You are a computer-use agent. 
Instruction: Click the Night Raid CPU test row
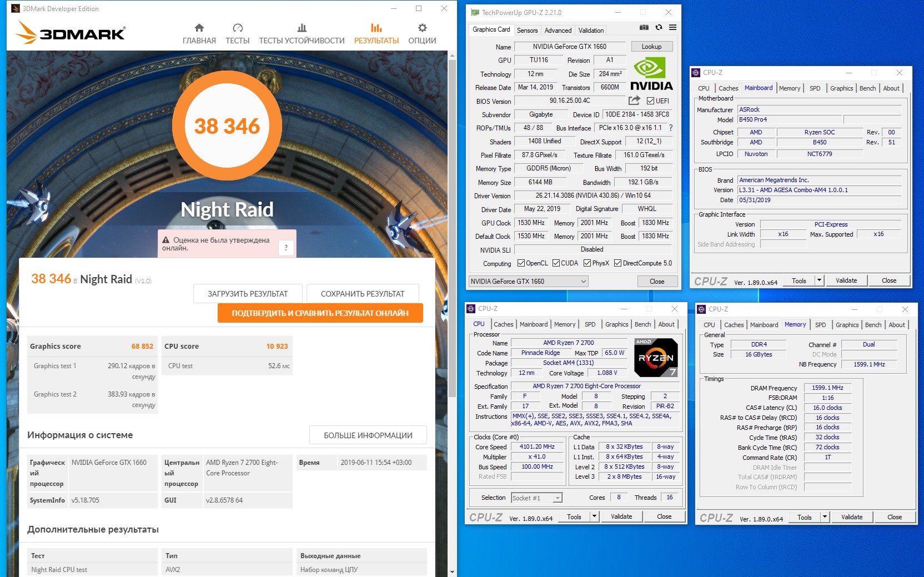click(227, 570)
